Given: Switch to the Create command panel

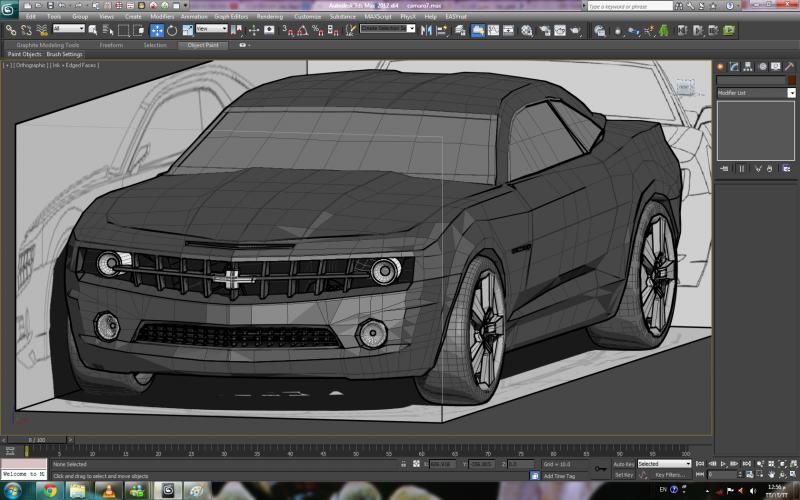Looking at the screenshot, I should click(721, 66).
